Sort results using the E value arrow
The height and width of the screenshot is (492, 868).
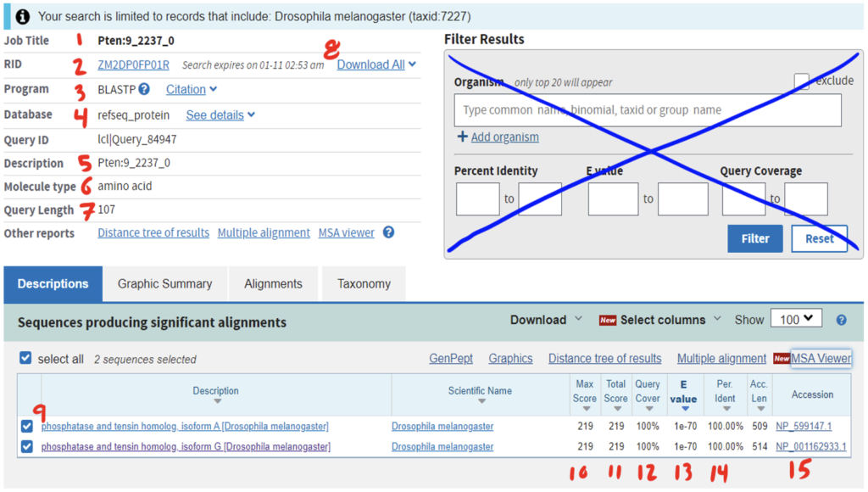684,409
